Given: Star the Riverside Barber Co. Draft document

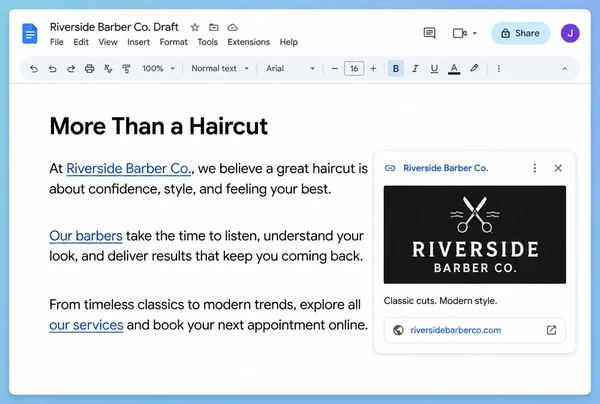Looking at the screenshot, I should pos(195,28).
